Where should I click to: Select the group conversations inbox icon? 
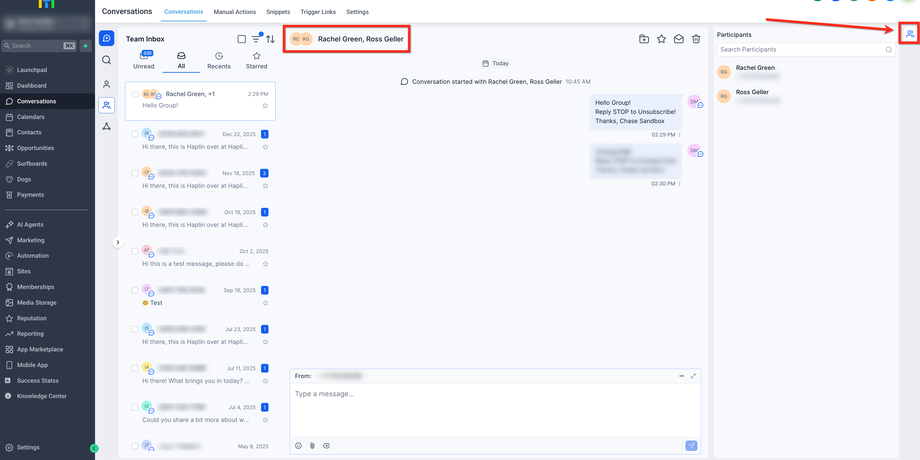[x=106, y=106]
